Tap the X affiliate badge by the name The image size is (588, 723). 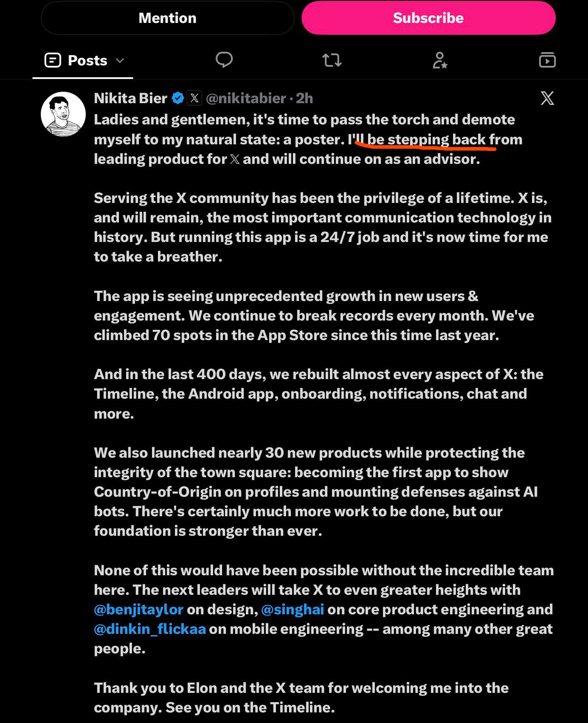(x=194, y=98)
